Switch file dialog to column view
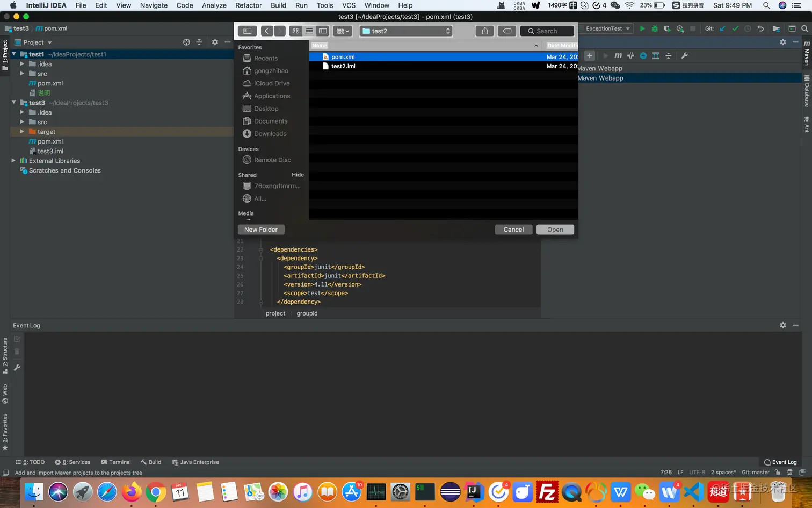This screenshot has width=812, height=508. [x=323, y=31]
